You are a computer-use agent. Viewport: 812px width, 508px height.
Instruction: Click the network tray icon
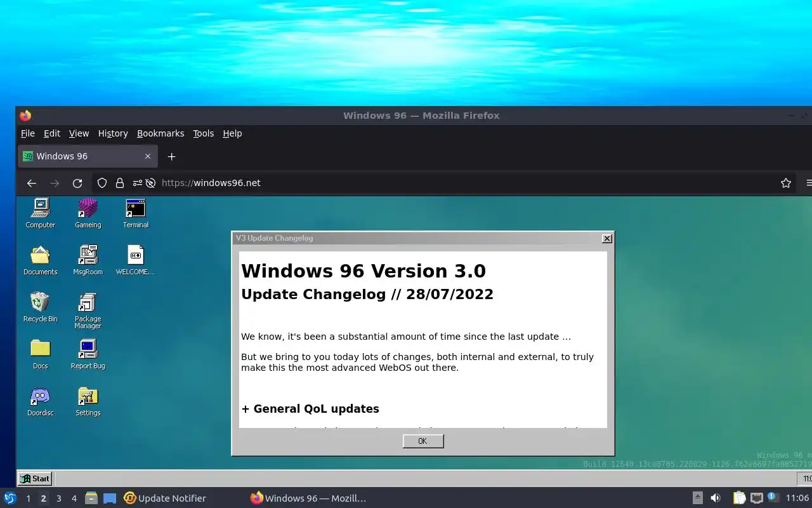(x=756, y=498)
